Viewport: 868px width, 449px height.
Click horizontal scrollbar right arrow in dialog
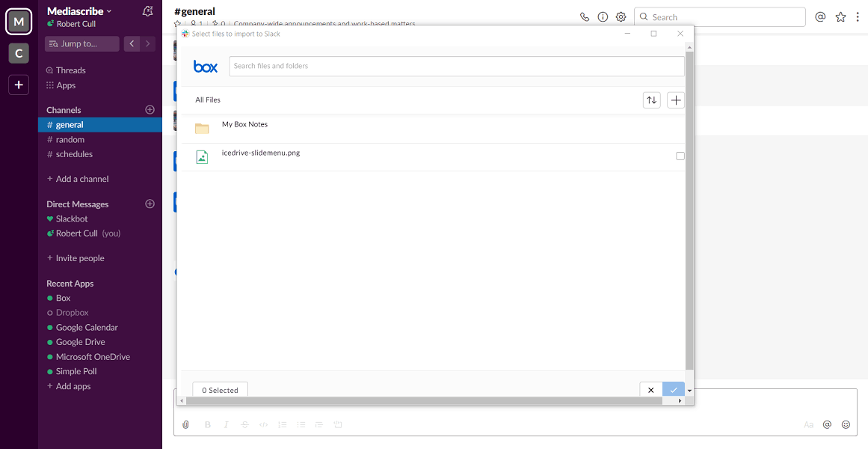coord(680,401)
